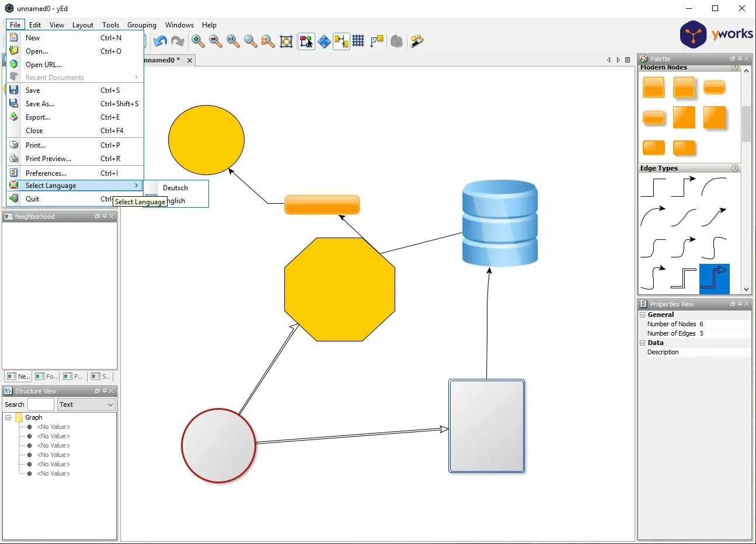Select the orange rounded rectangle node on canvas

click(322, 205)
